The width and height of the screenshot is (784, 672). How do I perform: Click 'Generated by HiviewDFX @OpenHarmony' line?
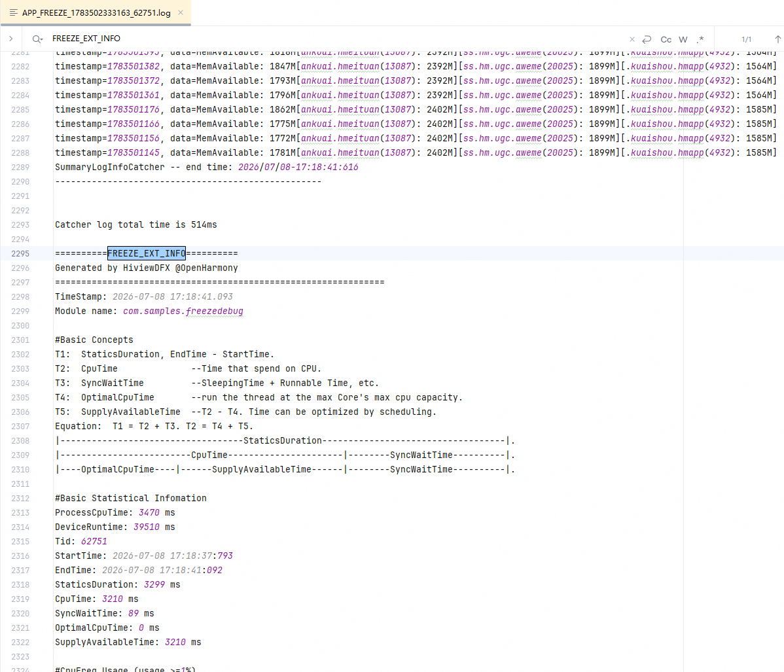[x=147, y=268]
